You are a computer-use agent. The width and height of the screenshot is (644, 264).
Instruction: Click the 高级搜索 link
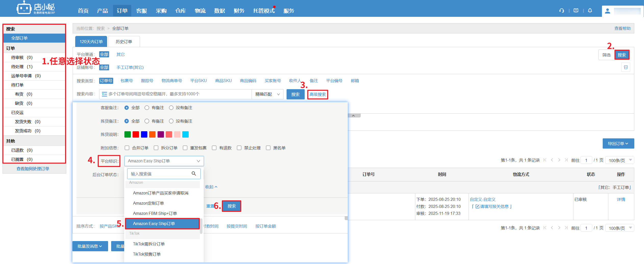click(317, 94)
